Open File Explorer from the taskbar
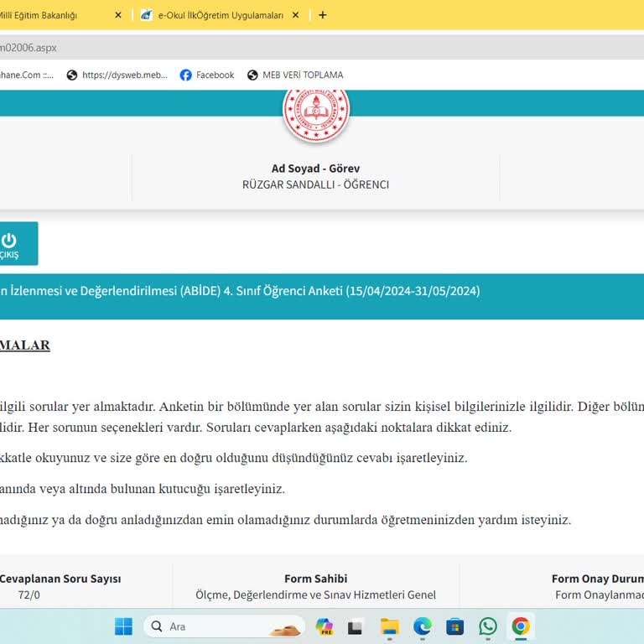 tap(389, 626)
